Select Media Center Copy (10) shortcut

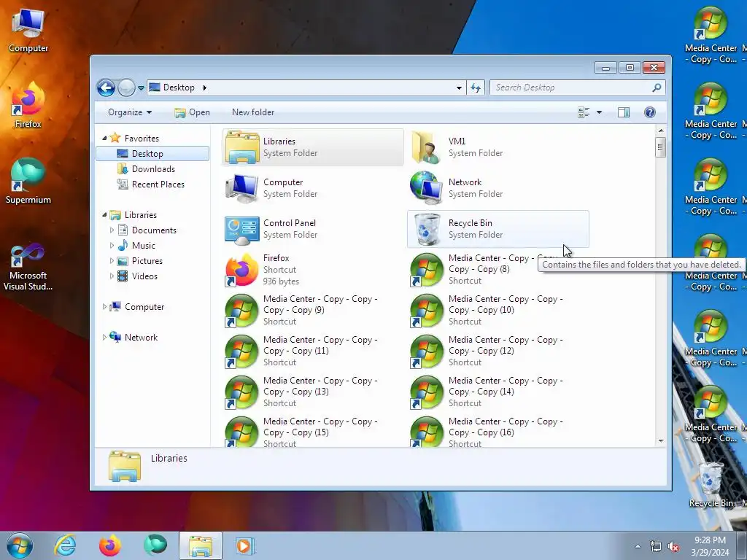tap(498, 311)
